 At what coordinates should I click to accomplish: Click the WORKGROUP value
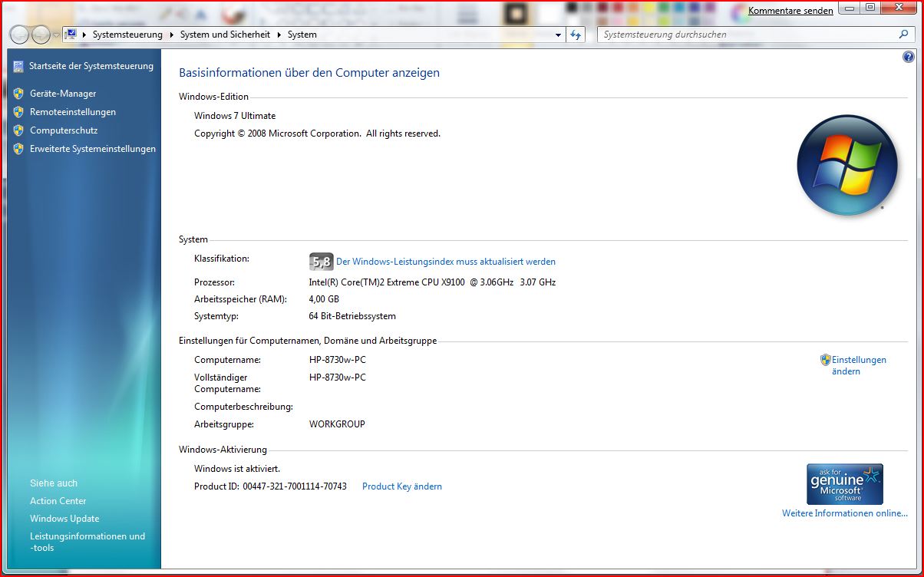pos(337,424)
